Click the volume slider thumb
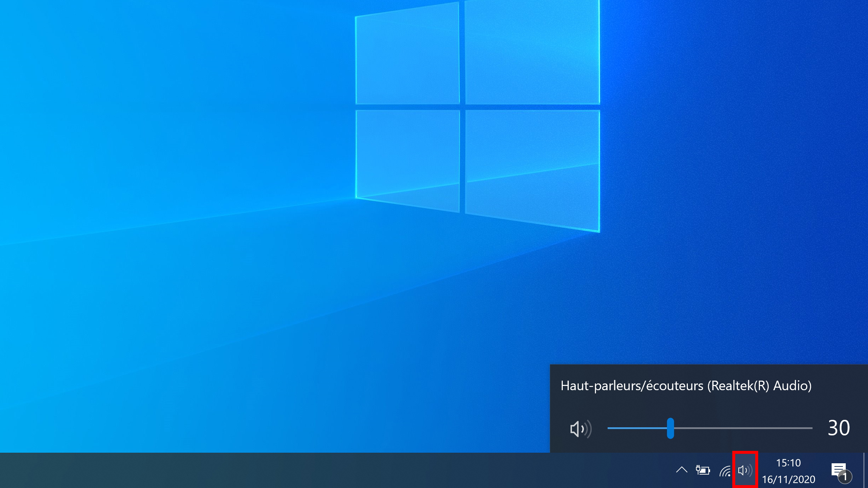Image resolution: width=868 pixels, height=488 pixels. click(671, 428)
